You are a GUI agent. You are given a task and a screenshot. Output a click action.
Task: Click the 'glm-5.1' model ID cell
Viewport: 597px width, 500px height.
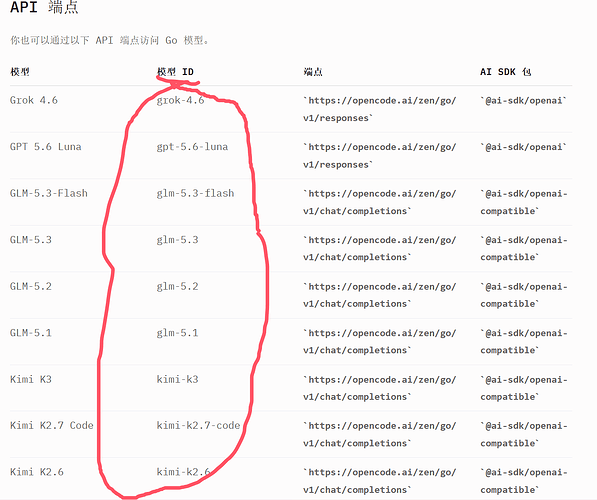click(x=177, y=333)
